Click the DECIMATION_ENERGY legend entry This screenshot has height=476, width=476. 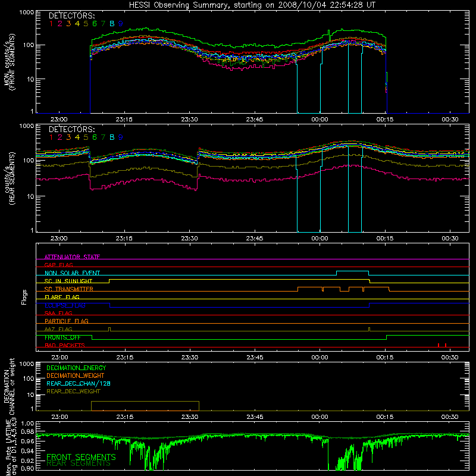click(x=76, y=368)
